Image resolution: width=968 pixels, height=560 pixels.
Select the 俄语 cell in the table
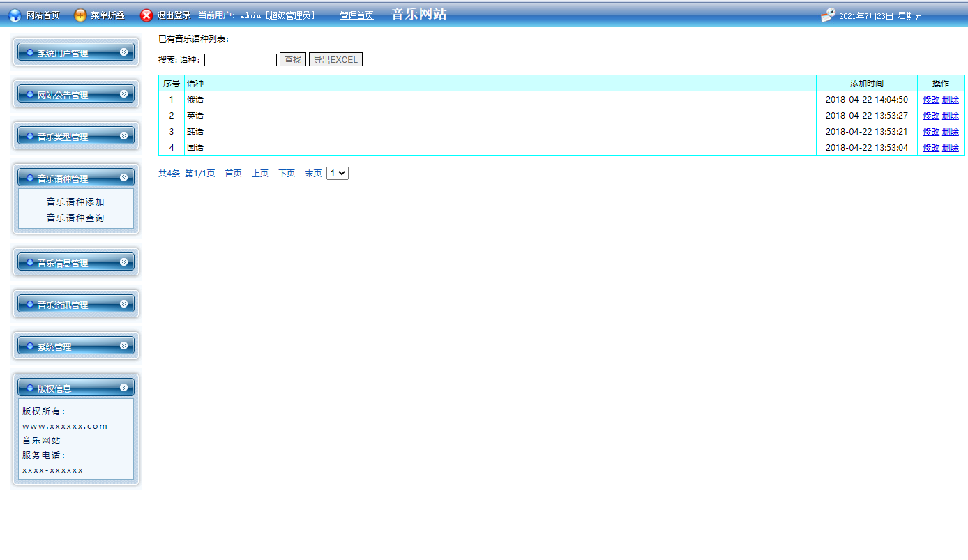500,99
